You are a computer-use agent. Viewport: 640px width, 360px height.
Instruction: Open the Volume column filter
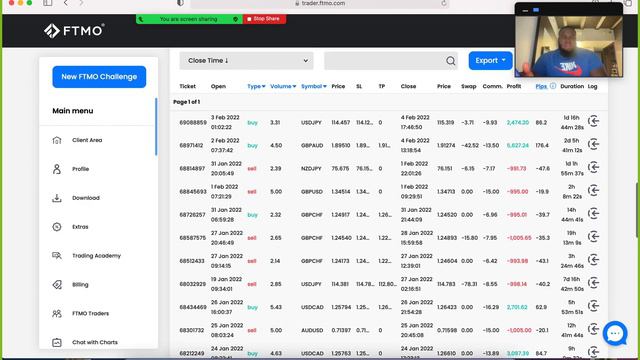click(x=283, y=86)
